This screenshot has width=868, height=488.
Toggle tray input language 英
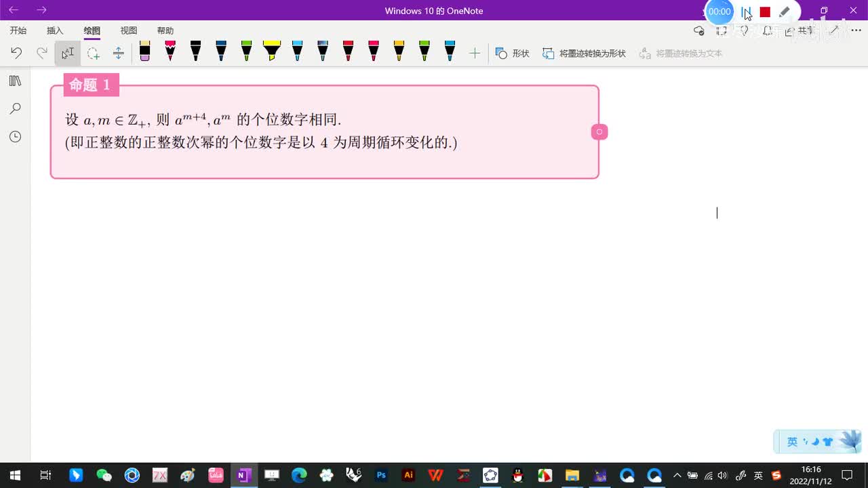[x=758, y=475]
